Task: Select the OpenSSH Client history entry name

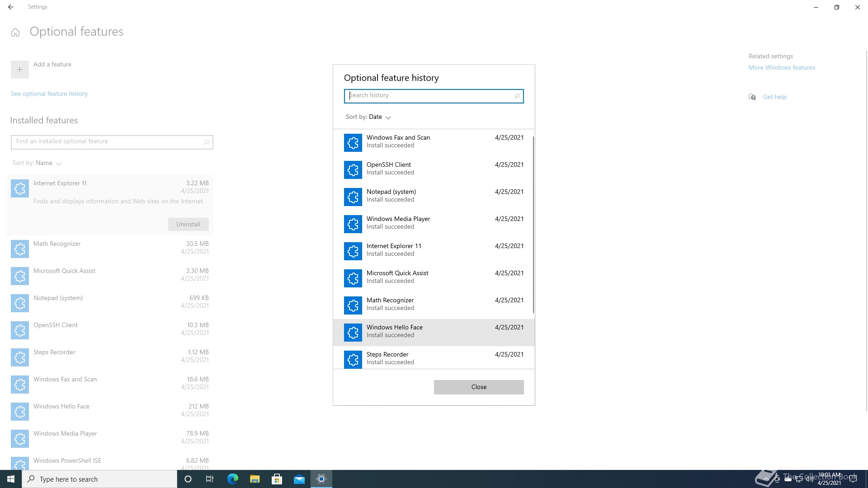Action: 388,165
